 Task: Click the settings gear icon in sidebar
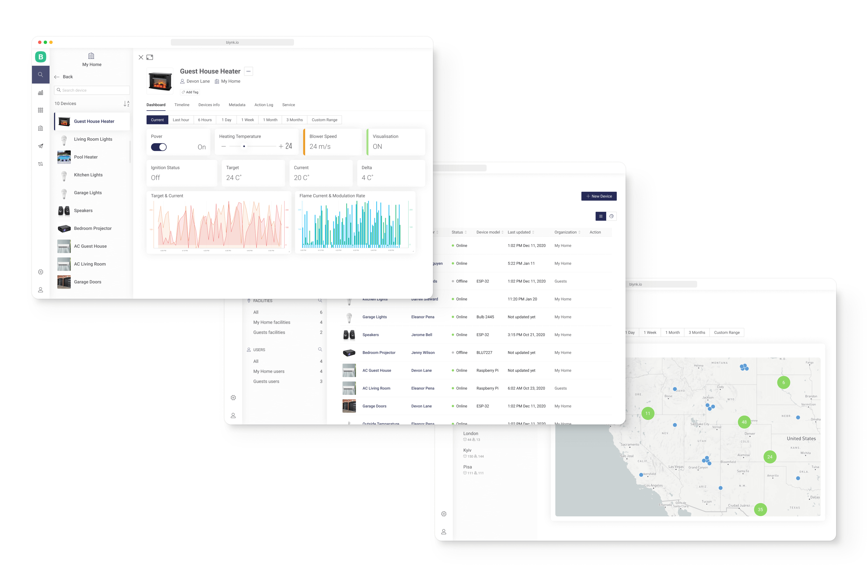pyautogui.click(x=41, y=272)
